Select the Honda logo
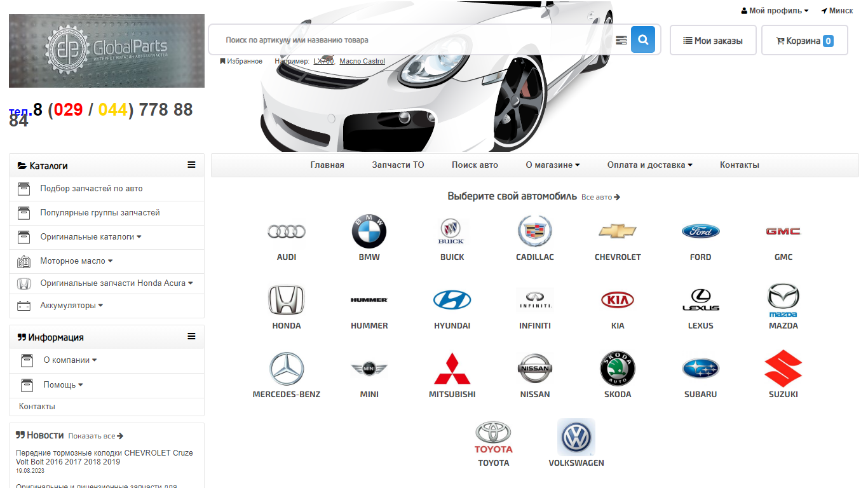This screenshot has width=868, height=488. click(x=287, y=299)
